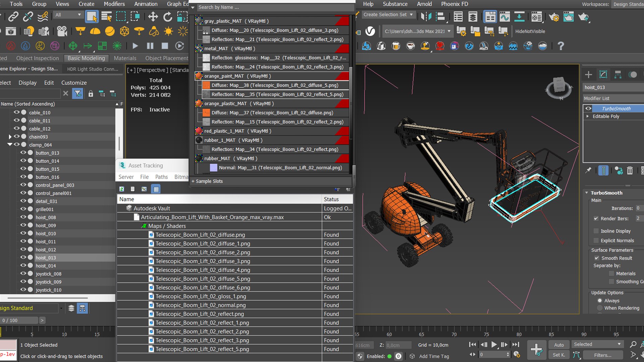Click the Filters... button
The height and width of the screenshot is (362, 644).
tap(603, 355)
